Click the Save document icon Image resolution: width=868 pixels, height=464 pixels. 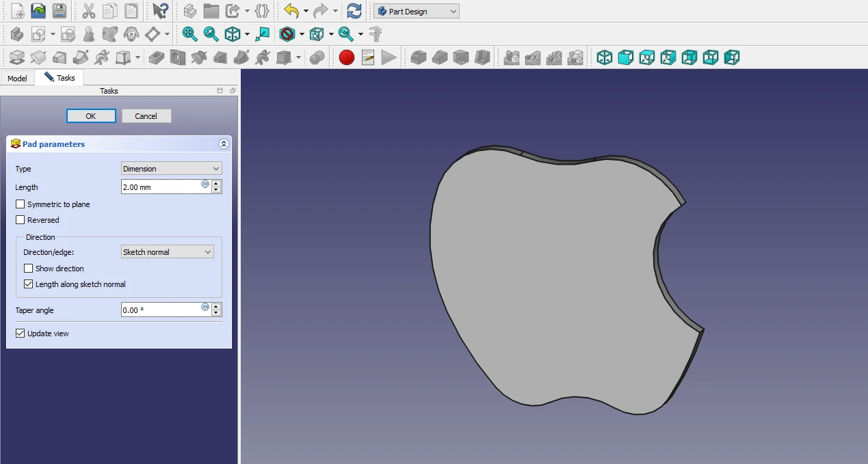60,11
